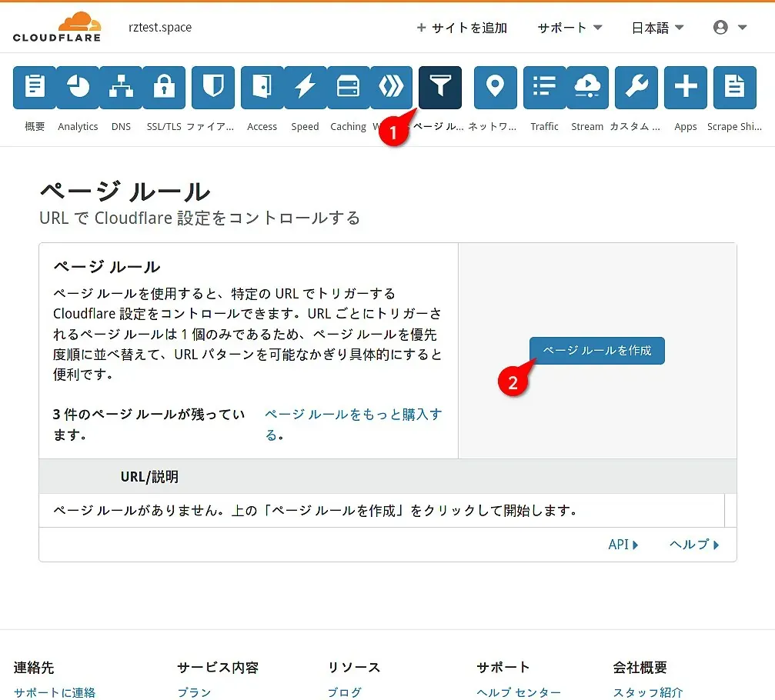Click the ページルールを作成 button

[596, 350]
